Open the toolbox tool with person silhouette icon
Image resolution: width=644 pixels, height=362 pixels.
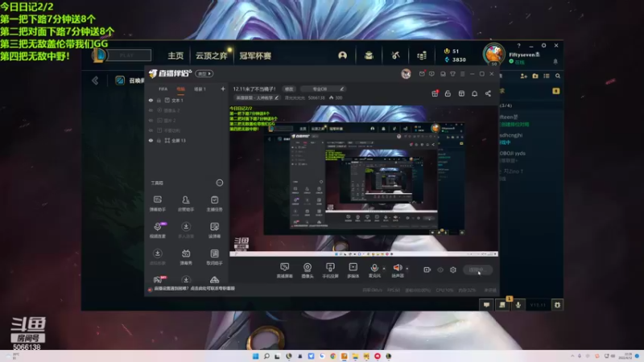pyautogui.click(x=186, y=204)
